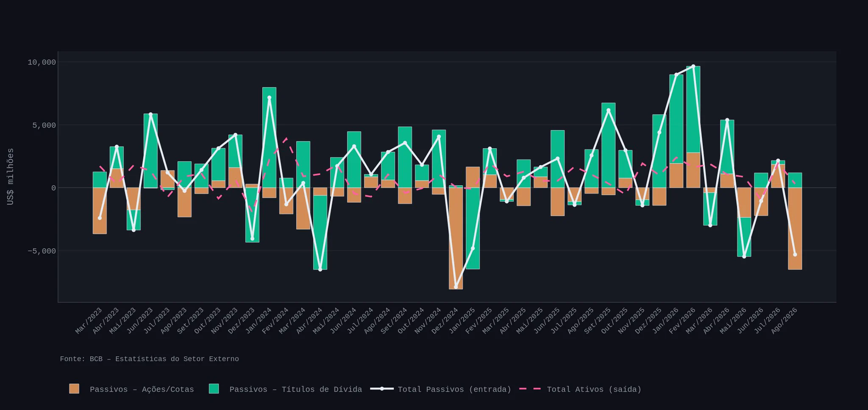Click the white line marker at Set/2025
Viewport: 868px width, 410px height.
pos(608,110)
